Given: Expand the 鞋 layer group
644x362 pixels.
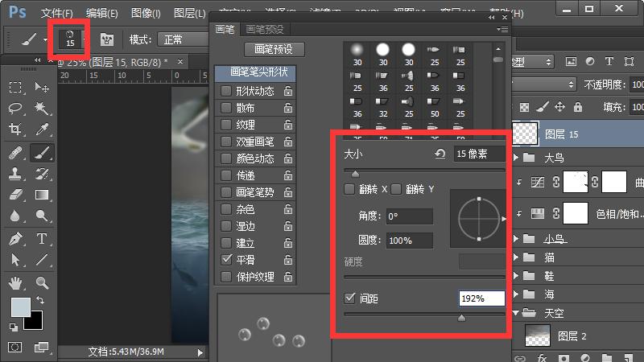Looking at the screenshot, I should (x=517, y=276).
